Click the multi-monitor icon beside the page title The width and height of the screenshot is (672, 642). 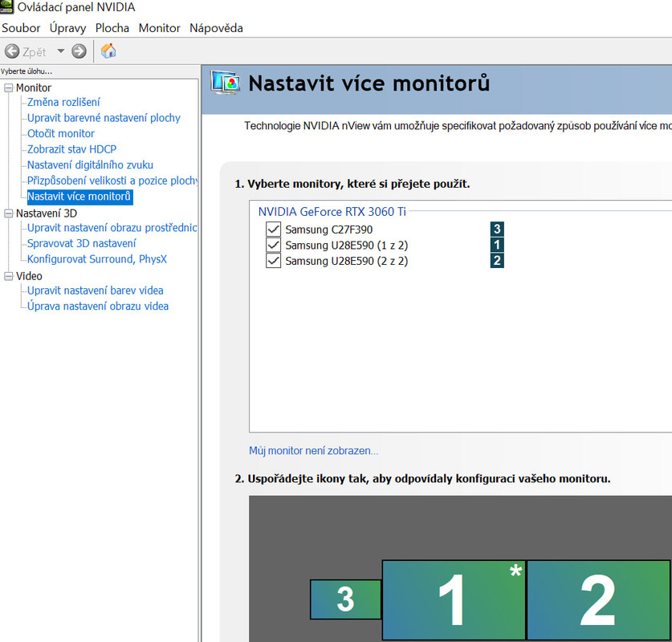tap(225, 83)
